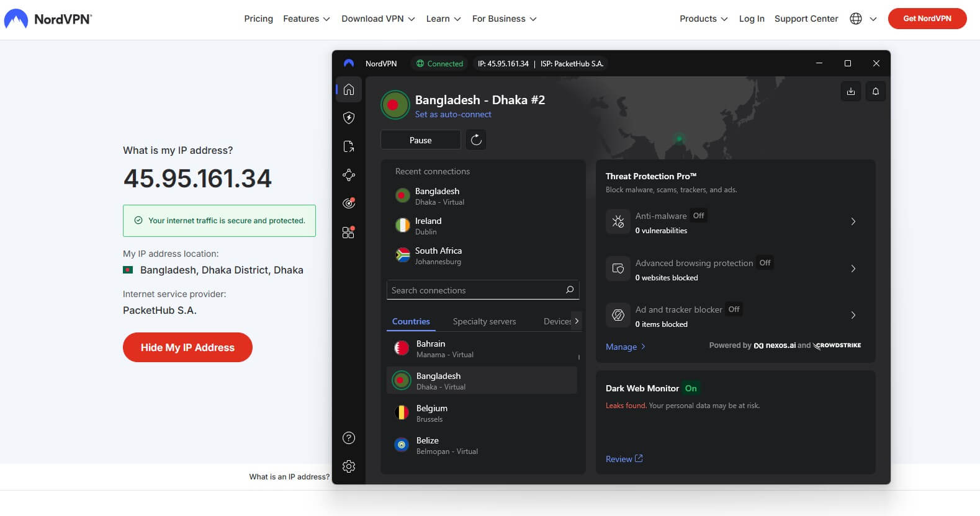Expand the For Business dropdown

click(x=504, y=19)
